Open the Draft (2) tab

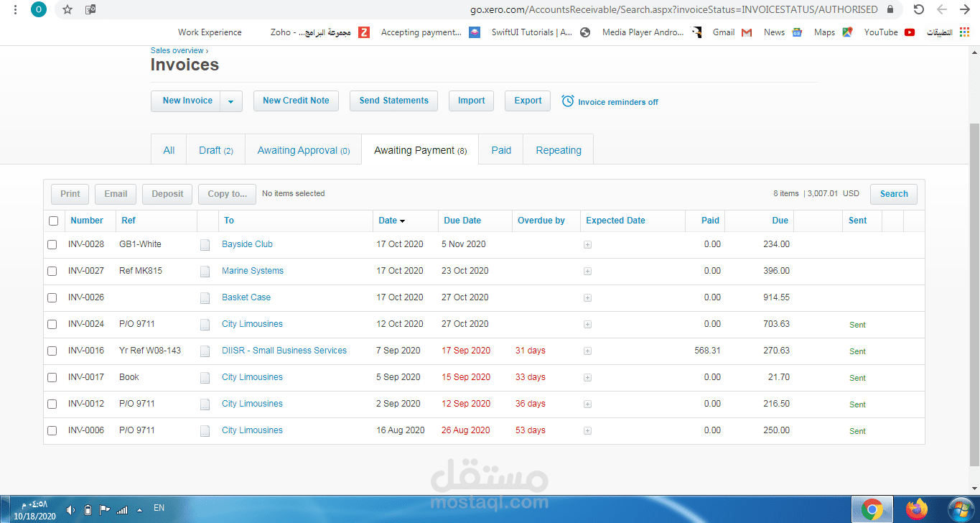[x=215, y=149]
